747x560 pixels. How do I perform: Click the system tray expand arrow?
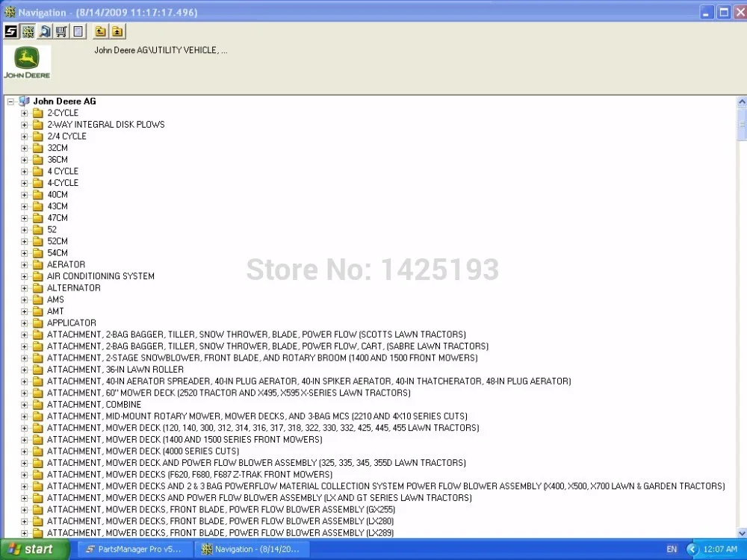(692, 549)
